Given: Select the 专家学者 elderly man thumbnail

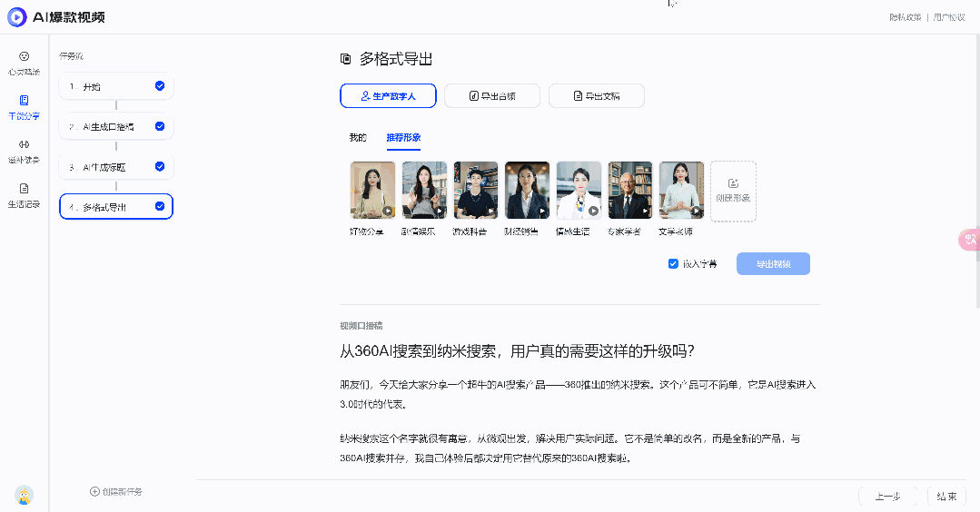Looking at the screenshot, I should tap(630, 190).
